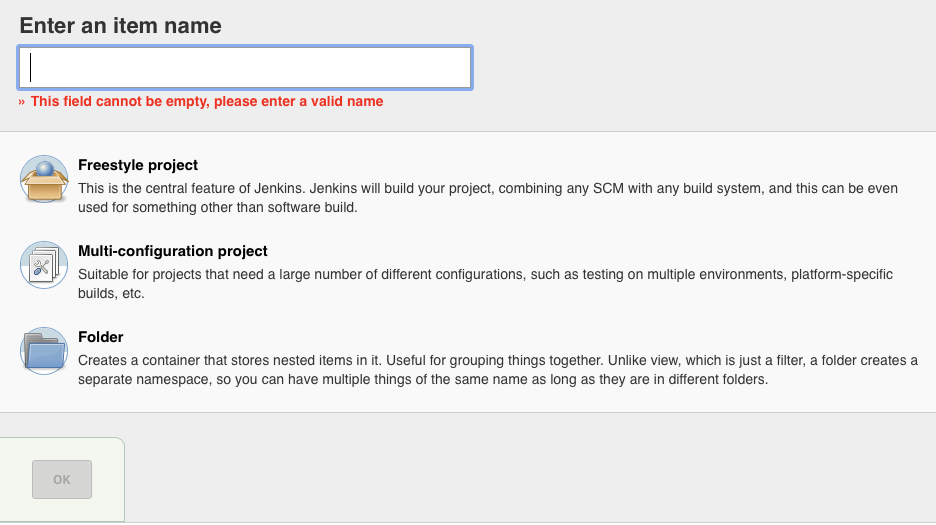Click the "Enter an item name" heading
This screenshot has width=936, height=525.
coord(121,26)
